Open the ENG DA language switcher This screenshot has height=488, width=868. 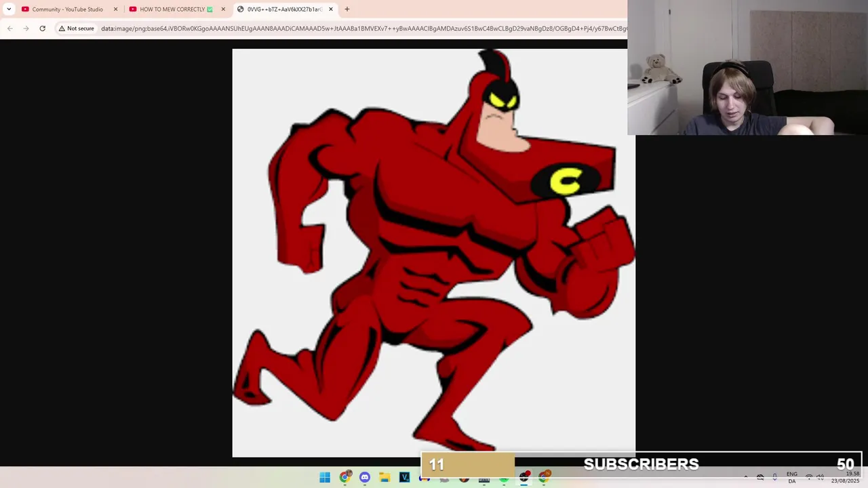pos(792,478)
